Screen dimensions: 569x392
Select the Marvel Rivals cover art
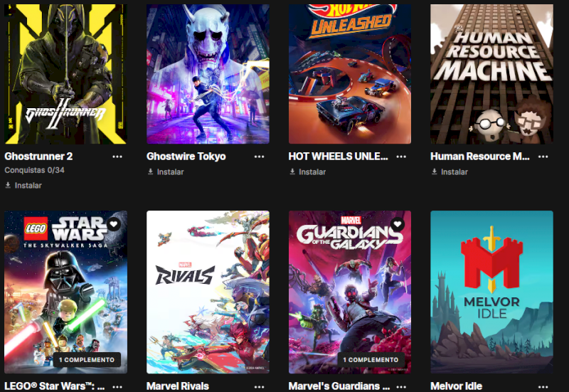coord(208,292)
